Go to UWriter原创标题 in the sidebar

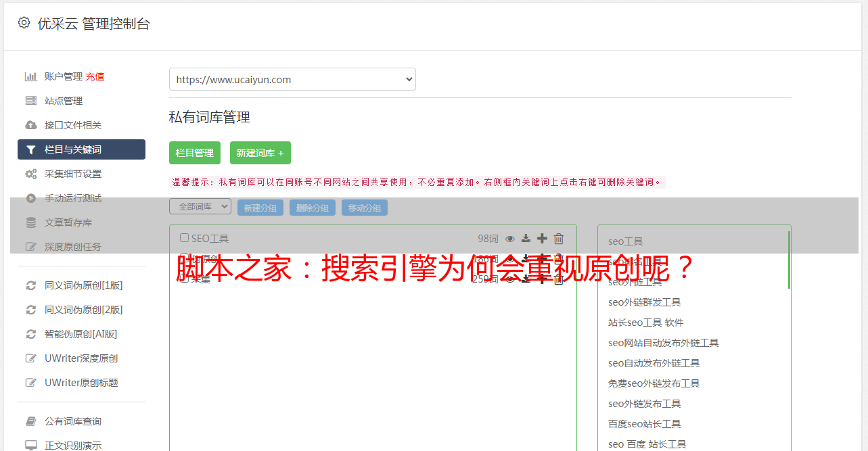coord(81,383)
